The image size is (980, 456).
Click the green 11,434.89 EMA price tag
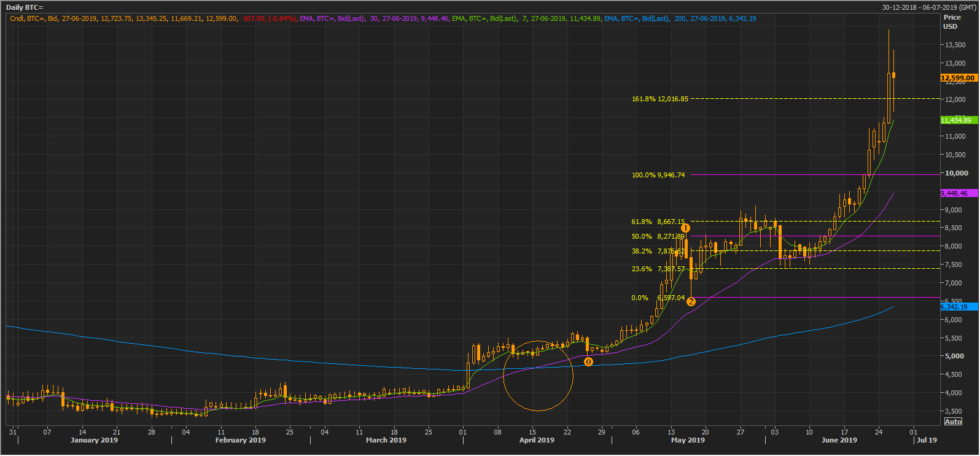click(x=959, y=120)
